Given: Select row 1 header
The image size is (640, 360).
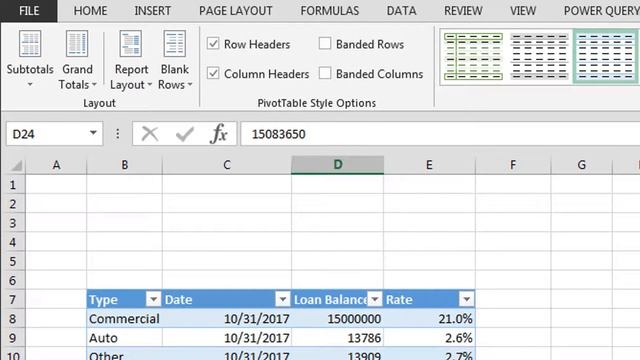Looking at the screenshot, I should point(13,185).
